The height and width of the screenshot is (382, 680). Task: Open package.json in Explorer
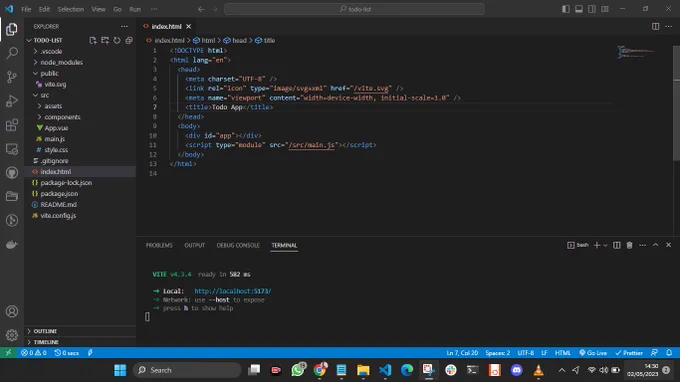pyautogui.click(x=80, y=193)
